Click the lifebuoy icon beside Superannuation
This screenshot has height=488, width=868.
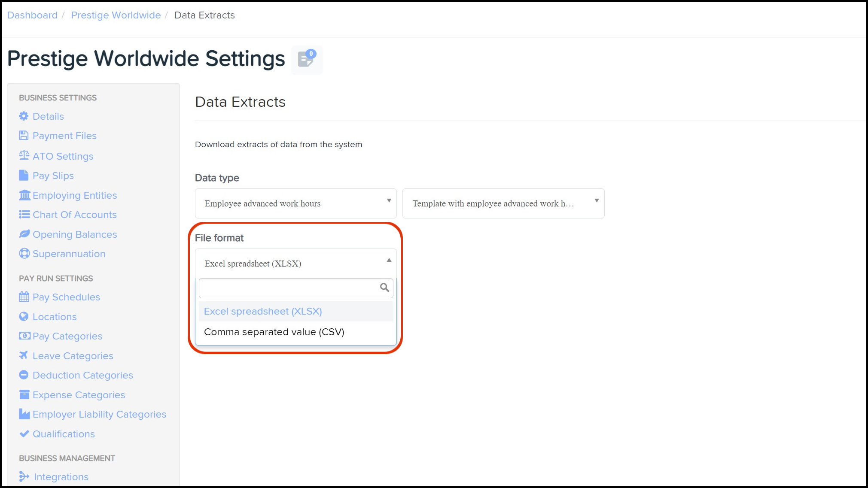point(24,254)
